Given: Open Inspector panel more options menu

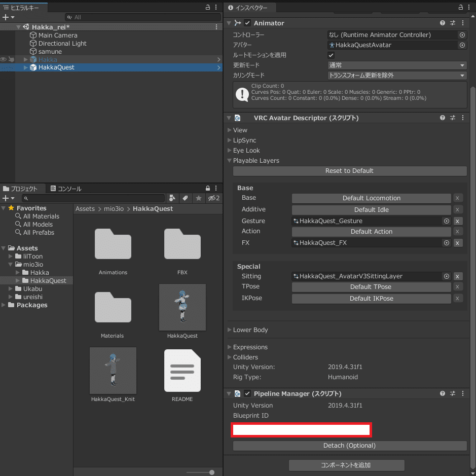Looking at the screenshot, I should (x=469, y=7).
